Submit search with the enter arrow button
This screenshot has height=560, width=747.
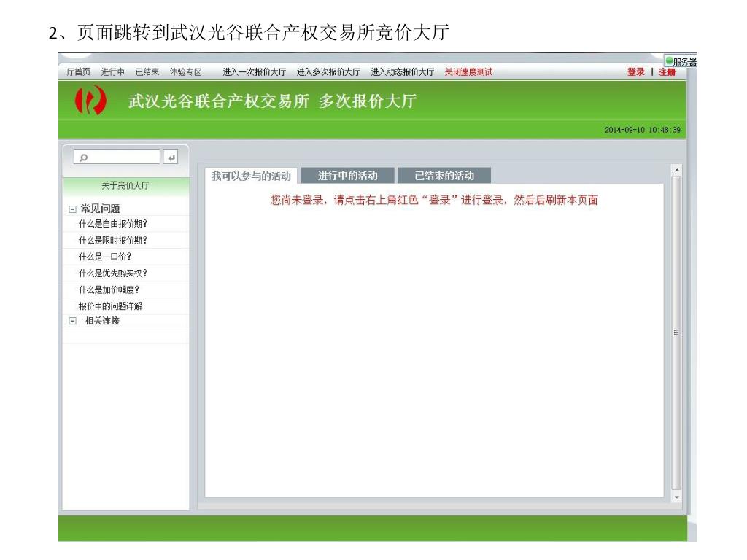pos(171,157)
